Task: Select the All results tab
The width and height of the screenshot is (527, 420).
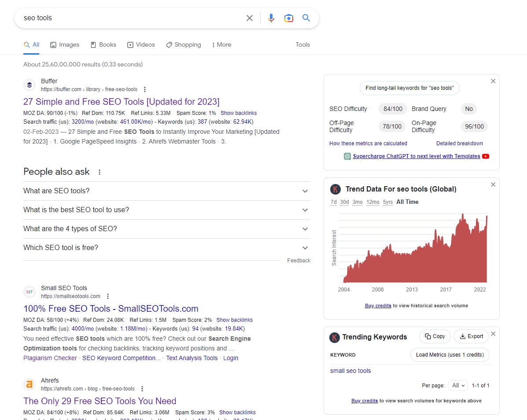Action: (32, 45)
